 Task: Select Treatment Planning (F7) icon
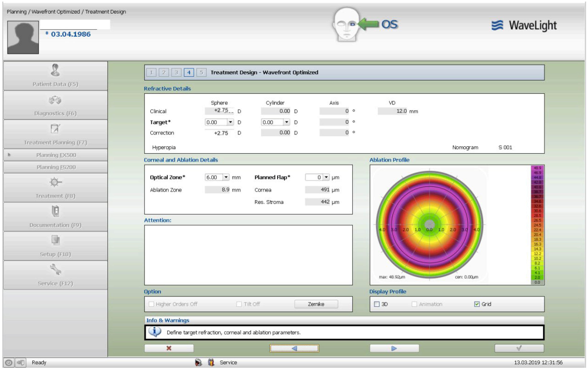click(55, 128)
